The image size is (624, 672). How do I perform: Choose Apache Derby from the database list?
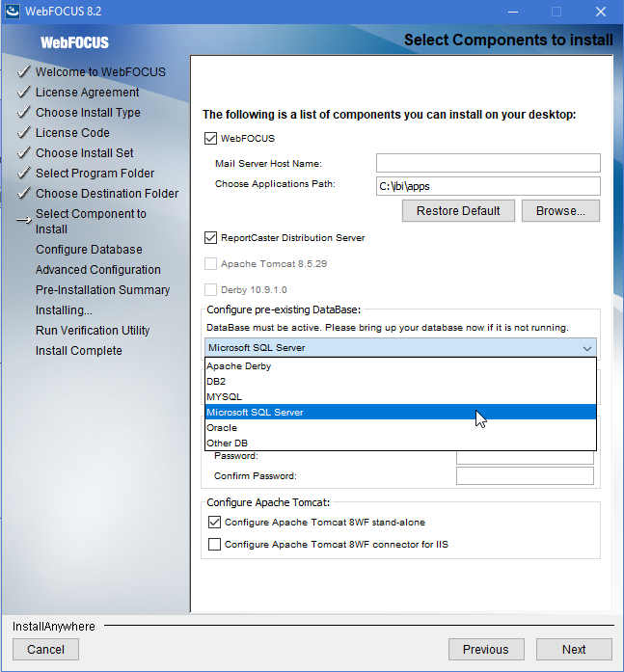tap(400, 366)
